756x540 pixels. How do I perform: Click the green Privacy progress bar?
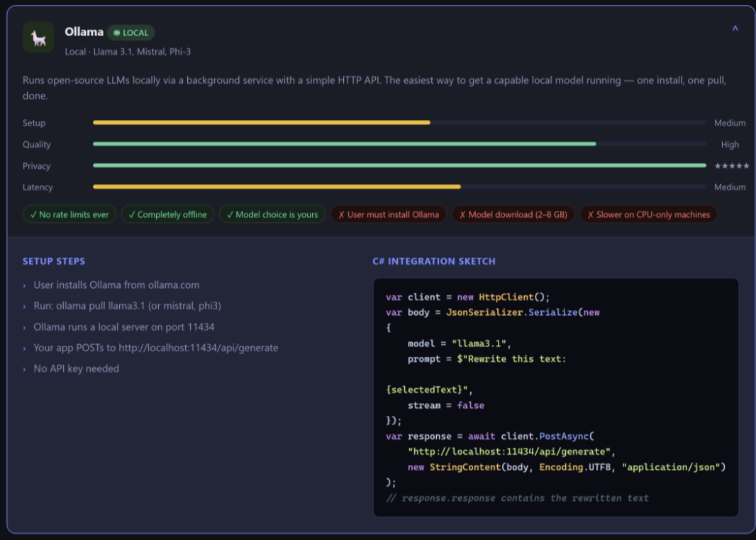(x=399, y=165)
